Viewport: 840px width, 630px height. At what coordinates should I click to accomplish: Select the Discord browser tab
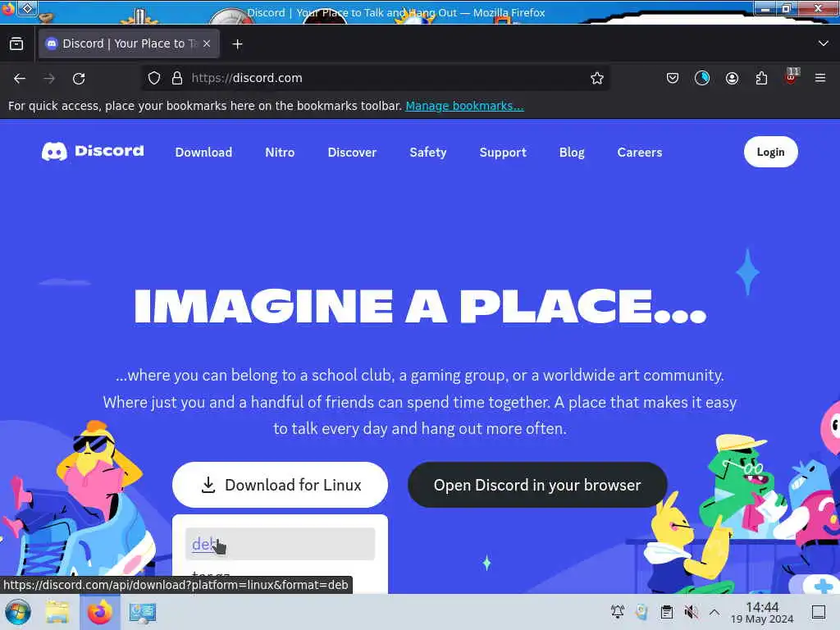pyautogui.click(x=129, y=43)
